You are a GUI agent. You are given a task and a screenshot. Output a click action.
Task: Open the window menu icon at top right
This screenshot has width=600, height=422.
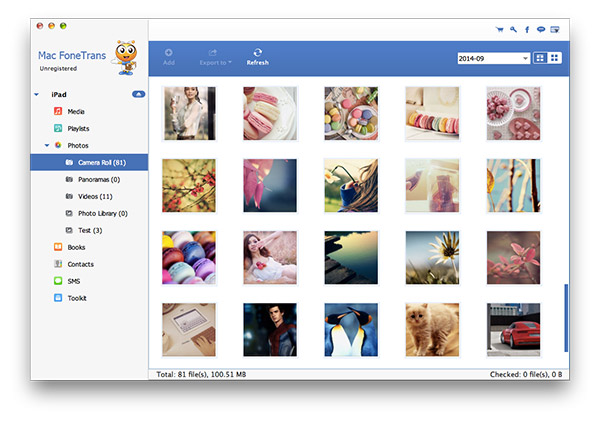pos(553,30)
